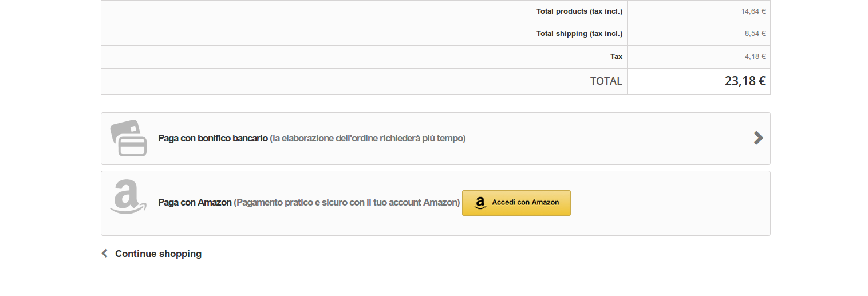Click the 4,18 € tax amount
The image size is (868, 296).
[755, 57]
